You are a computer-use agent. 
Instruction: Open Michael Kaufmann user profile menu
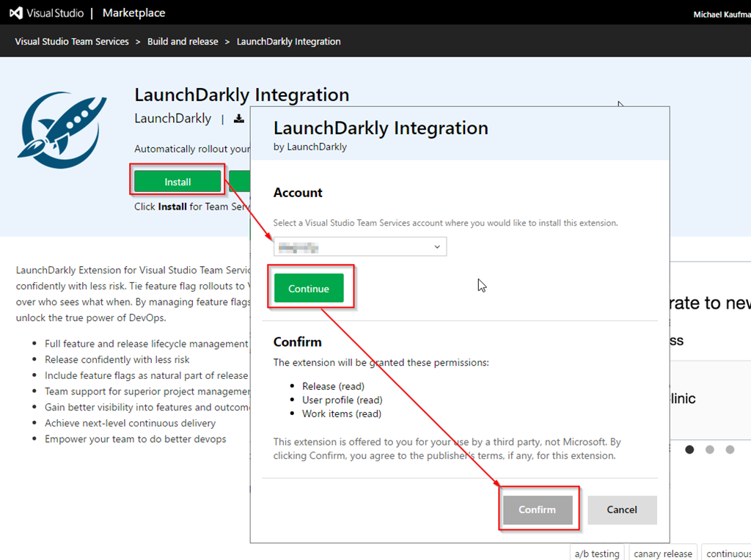click(x=721, y=15)
